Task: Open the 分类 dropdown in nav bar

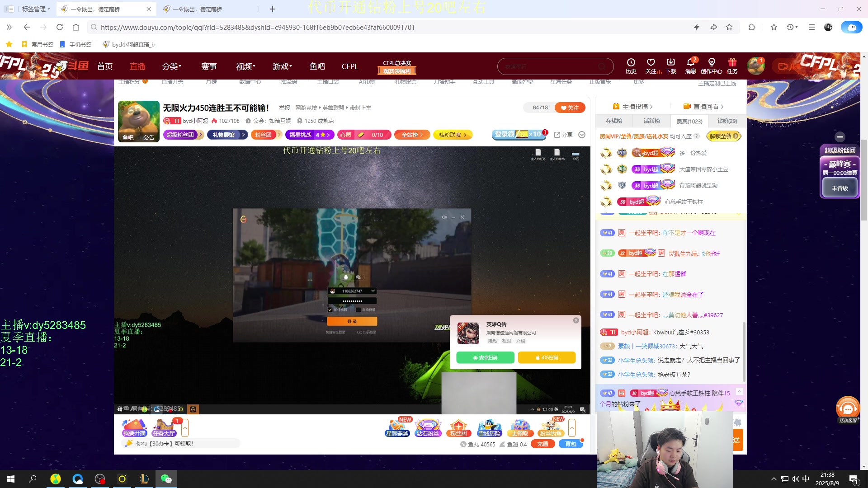Action: coord(171,66)
